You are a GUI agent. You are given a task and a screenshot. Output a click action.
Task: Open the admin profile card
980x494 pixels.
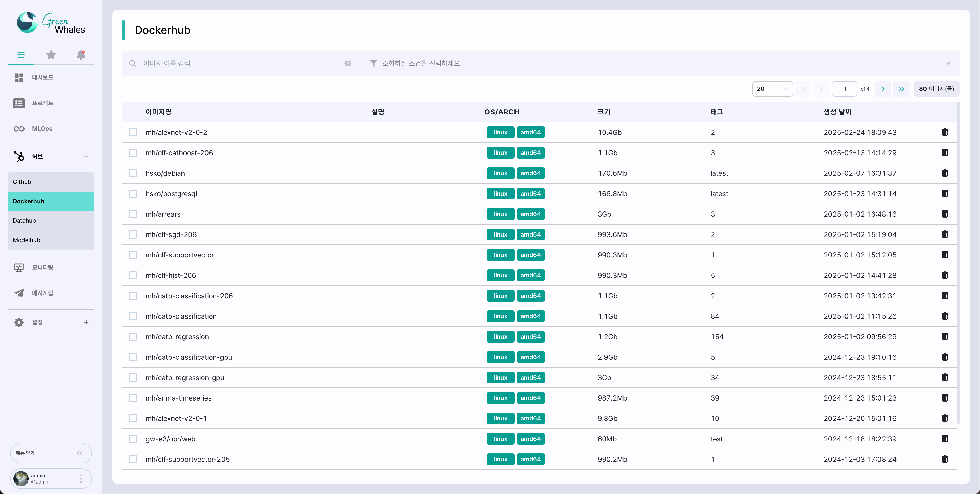pos(51,479)
